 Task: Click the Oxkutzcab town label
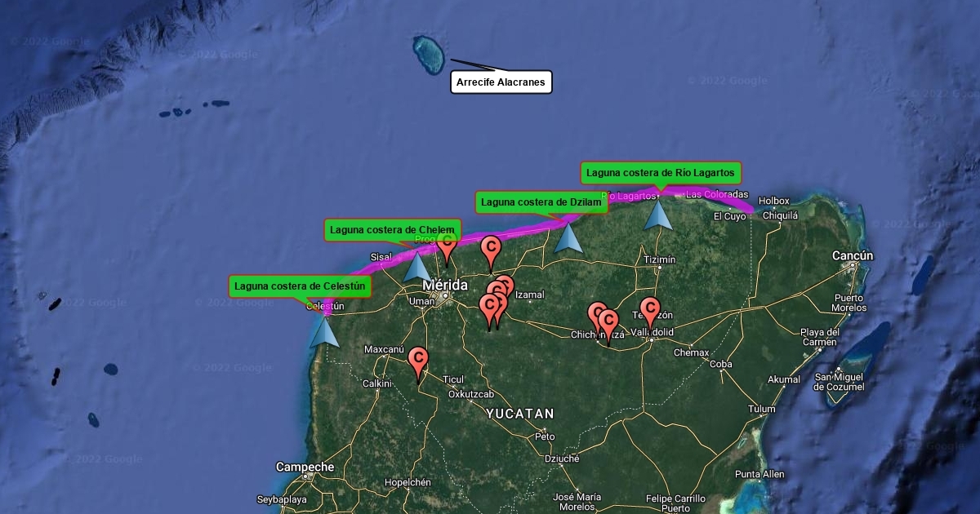click(x=471, y=395)
